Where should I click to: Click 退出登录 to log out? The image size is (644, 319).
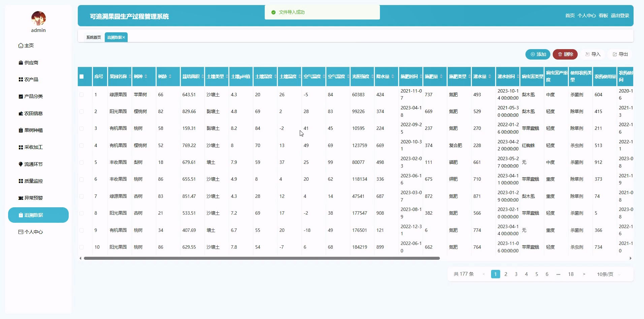620,15
